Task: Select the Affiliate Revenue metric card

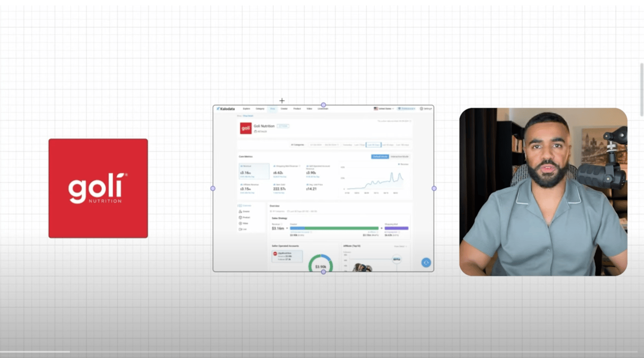Action: click(x=254, y=189)
